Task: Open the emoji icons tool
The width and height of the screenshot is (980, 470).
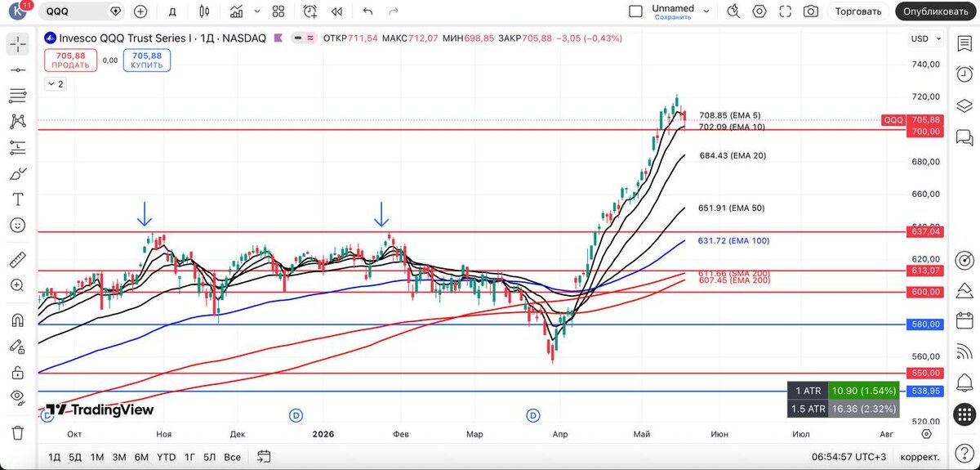Action: [18, 225]
